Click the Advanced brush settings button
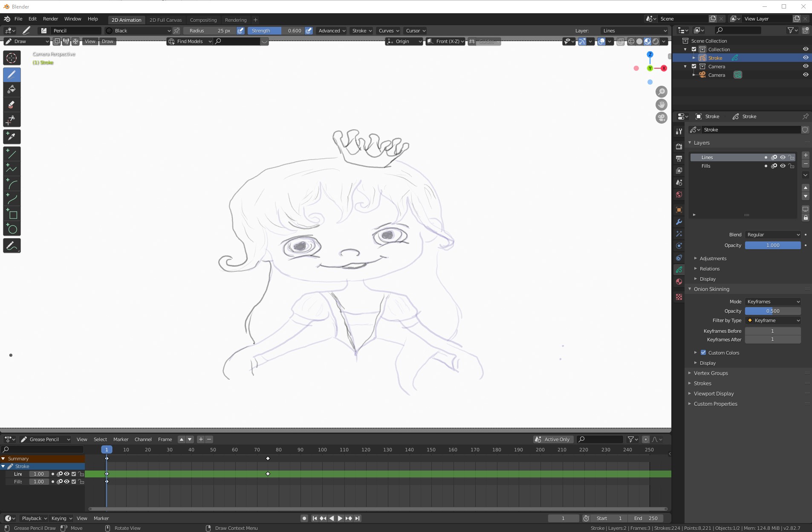This screenshot has width=812, height=532. (x=332, y=31)
